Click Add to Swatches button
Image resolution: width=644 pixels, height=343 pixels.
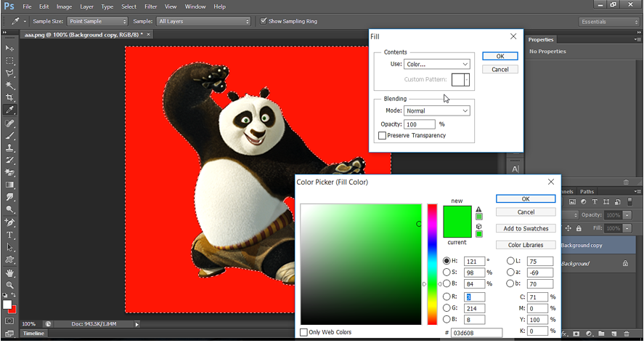click(526, 228)
